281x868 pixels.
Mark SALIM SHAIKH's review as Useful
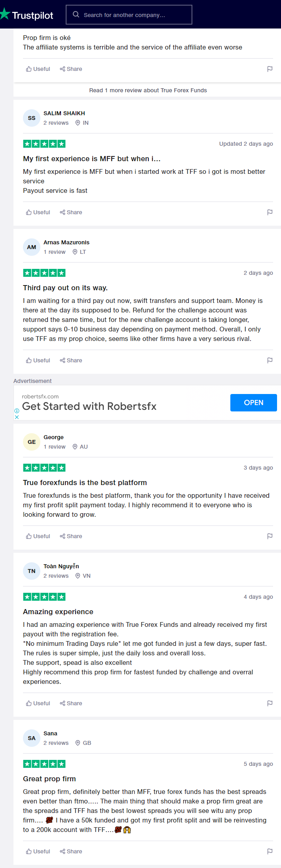[x=38, y=212]
